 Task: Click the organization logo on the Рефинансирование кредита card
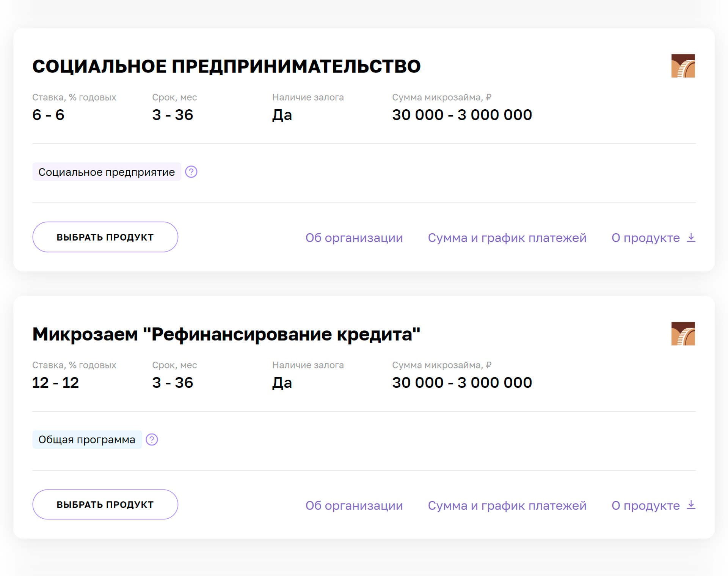pos(683,334)
